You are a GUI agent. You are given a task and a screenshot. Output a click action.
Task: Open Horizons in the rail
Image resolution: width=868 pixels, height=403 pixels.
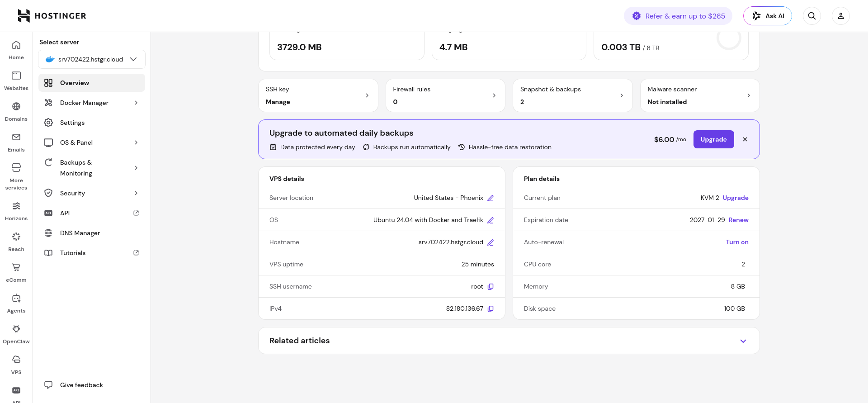click(x=16, y=211)
